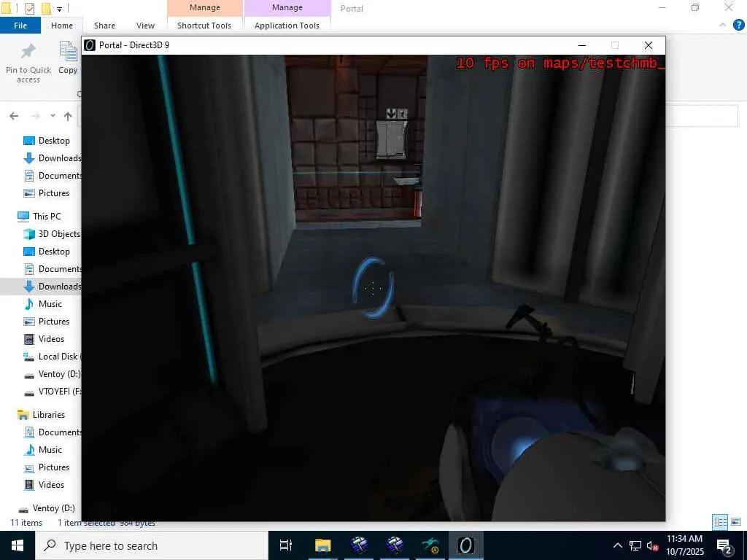Click the Copy ribbon icon

[68, 52]
